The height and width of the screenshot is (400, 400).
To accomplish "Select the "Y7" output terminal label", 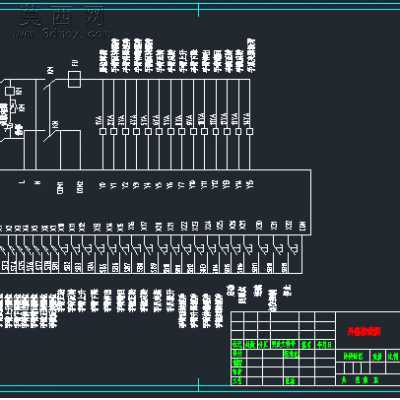I will [181, 185].
